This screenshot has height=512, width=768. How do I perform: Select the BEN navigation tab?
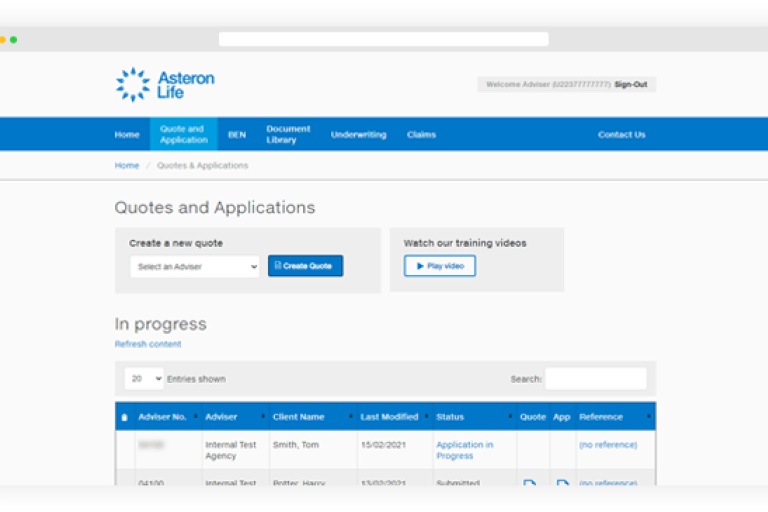237,135
